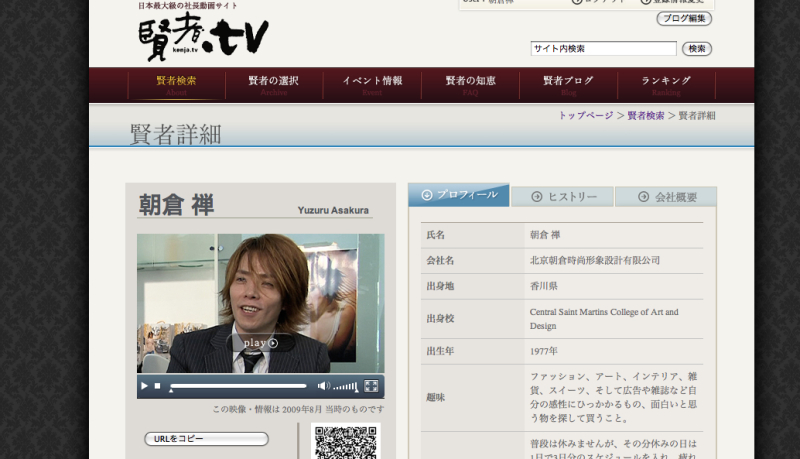The image size is (800, 459).
Task: Click the arrow icon on プロフィール tab
Action: (x=427, y=195)
